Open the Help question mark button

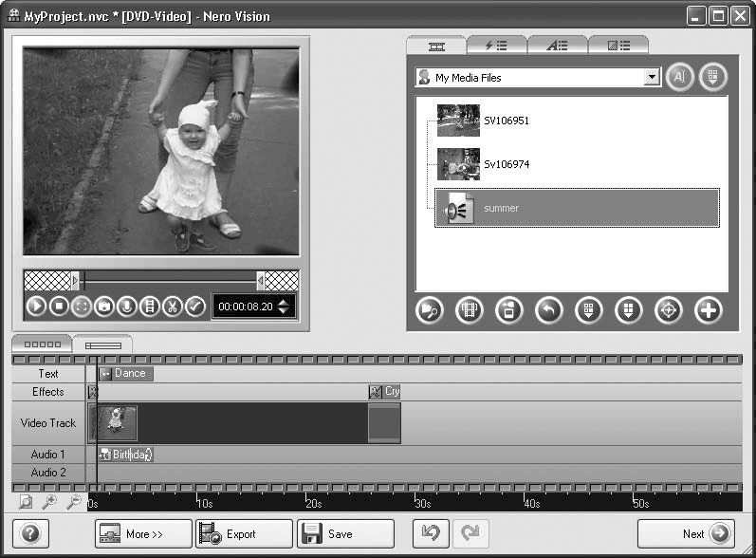30,534
